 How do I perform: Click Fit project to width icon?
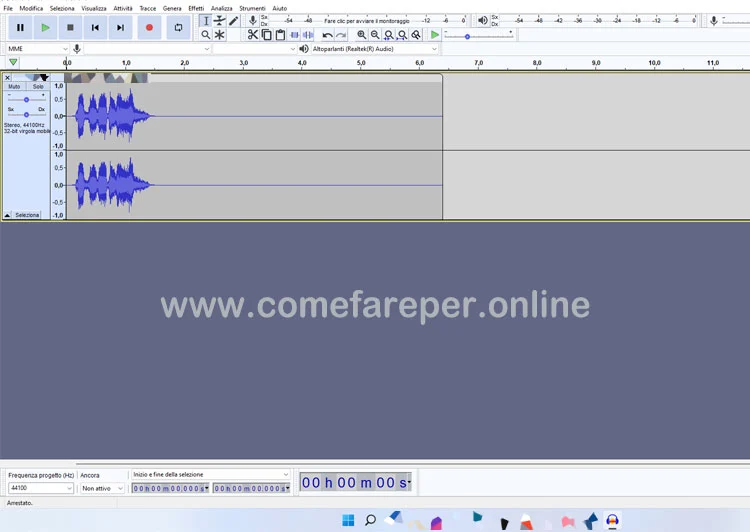(402, 34)
